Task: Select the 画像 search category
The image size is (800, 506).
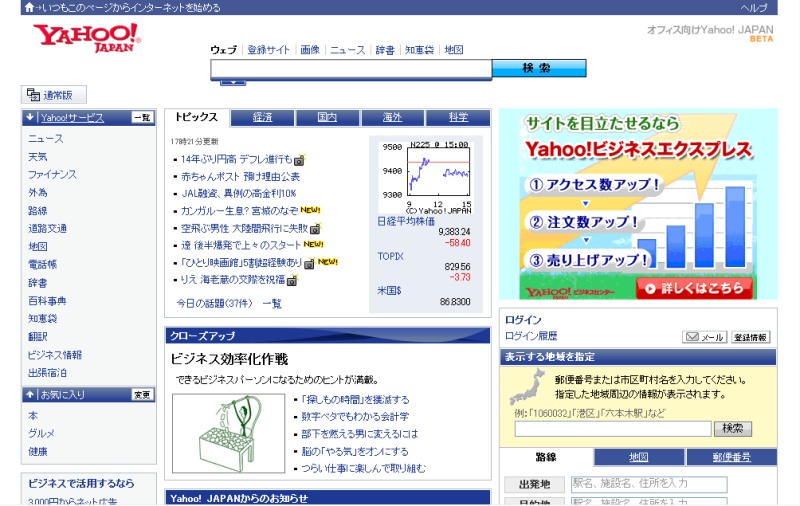Action: click(310, 50)
